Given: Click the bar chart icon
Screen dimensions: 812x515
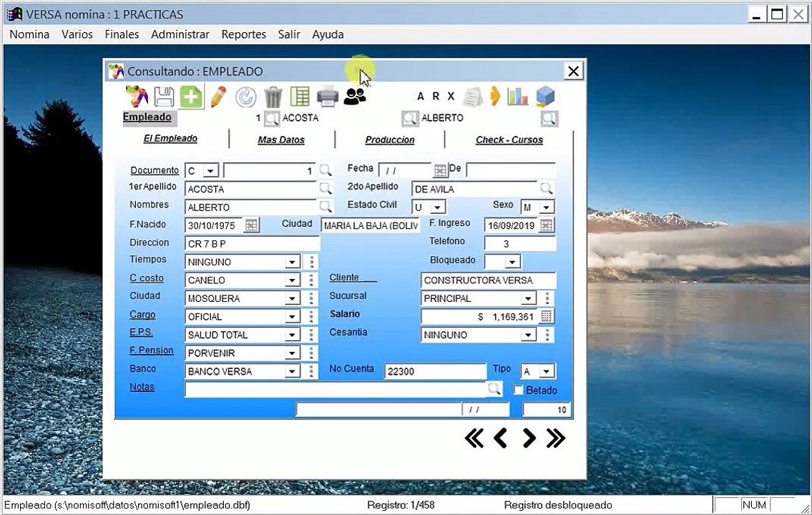Looking at the screenshot, I should tap(517, 97).
